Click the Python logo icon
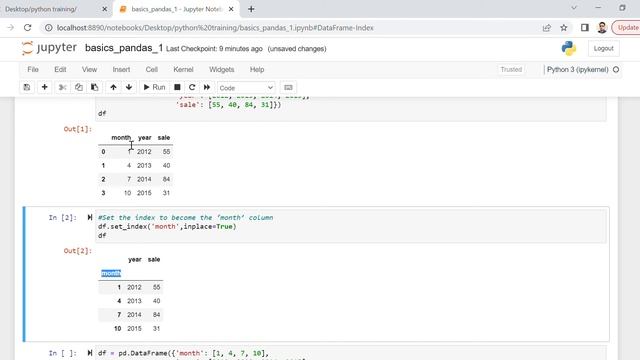640x360 pixels. pyautogui.click(x=569, y=48)
